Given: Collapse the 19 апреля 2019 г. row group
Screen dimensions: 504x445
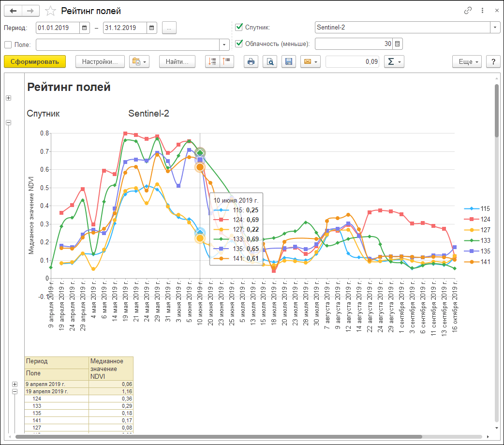Looking at the screenshot, I should [x=15, y=391].
